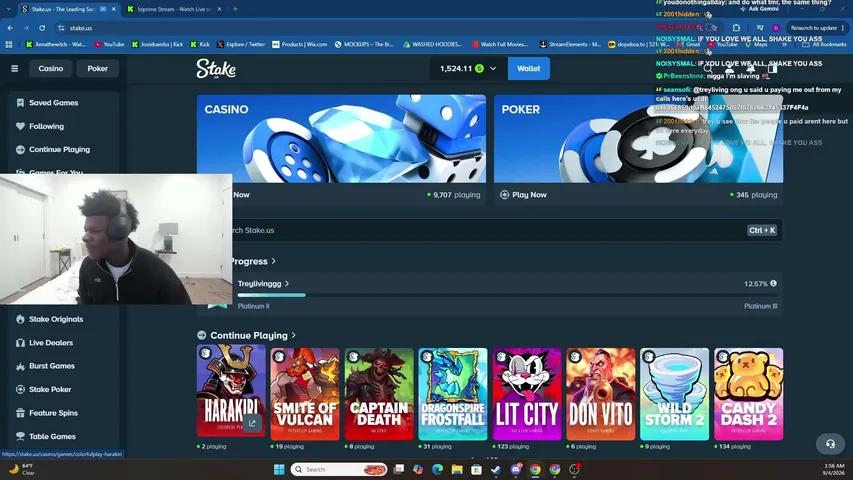The image size is (853, 480).
Task: Expand the Treylivinggg profile chevron
Action: pos(287,284)
